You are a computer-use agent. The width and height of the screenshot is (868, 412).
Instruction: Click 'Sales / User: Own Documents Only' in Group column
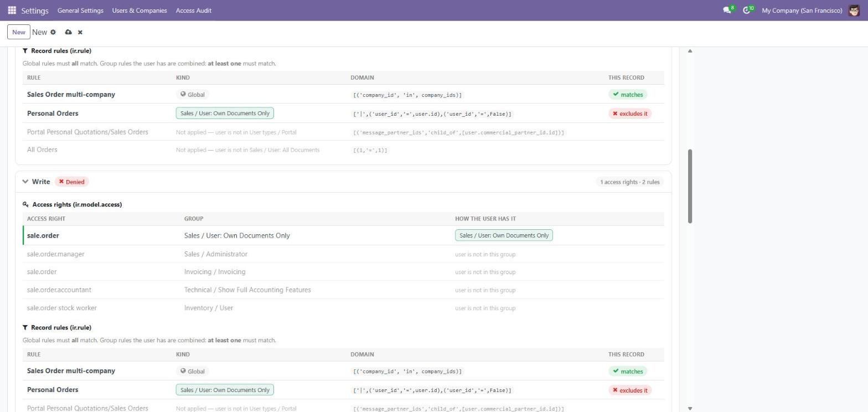[237, 235]
